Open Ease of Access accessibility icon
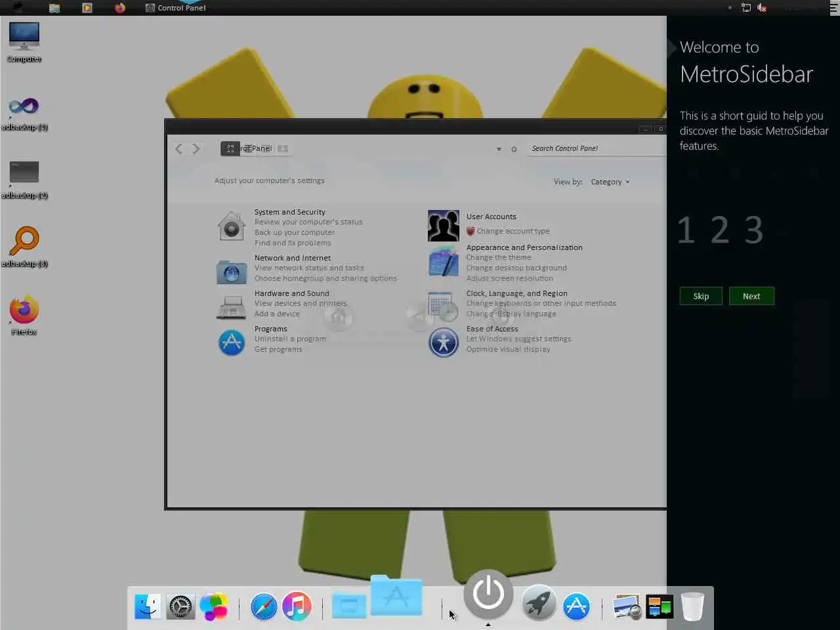The width and height of the screenshot is (840, 630). click(x=444, y=342)
